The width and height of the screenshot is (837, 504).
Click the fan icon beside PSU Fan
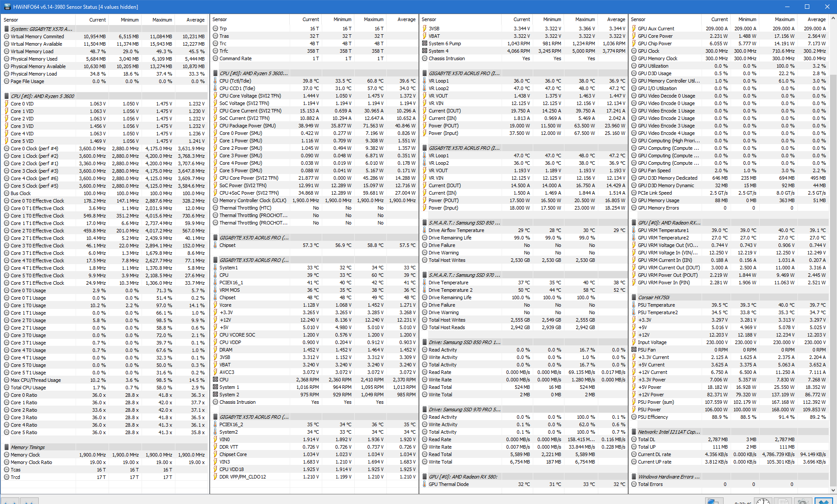click(634, 350)
